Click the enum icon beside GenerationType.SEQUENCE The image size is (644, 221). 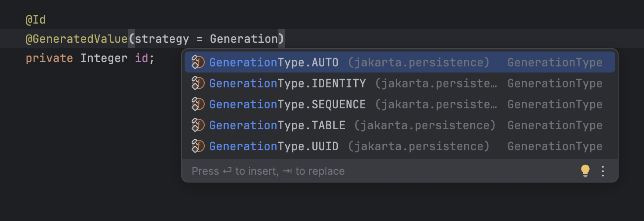[x=198, y=104]
